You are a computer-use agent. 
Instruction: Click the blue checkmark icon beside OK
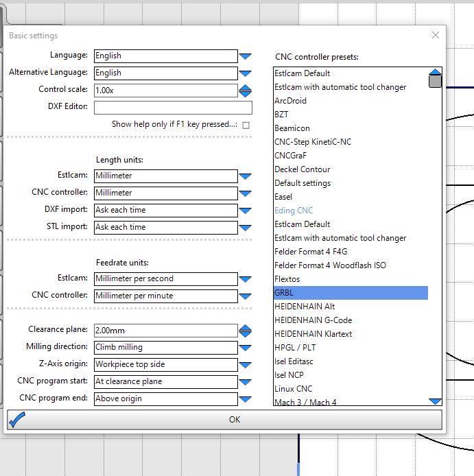point(17,419)
